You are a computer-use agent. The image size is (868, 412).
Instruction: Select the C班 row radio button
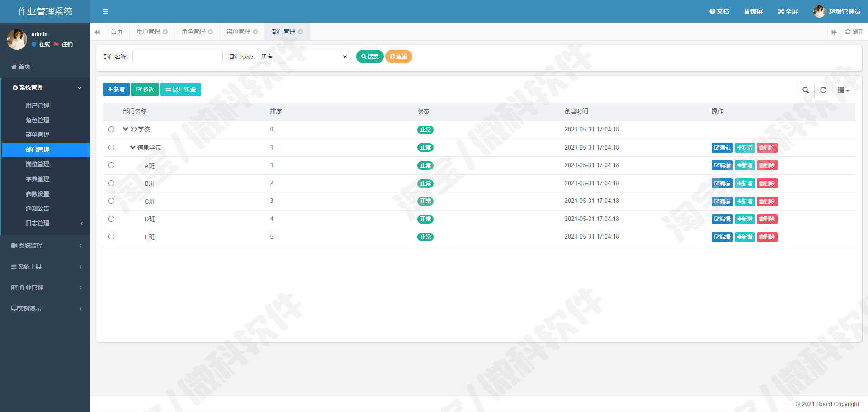(111, 201)
